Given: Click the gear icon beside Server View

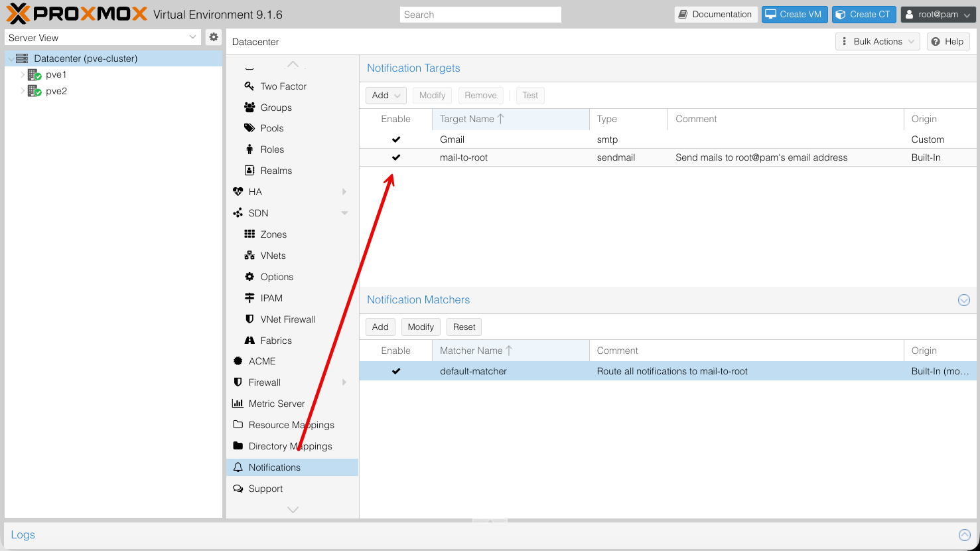Looking at the screenshot, I should pos(213,37).
